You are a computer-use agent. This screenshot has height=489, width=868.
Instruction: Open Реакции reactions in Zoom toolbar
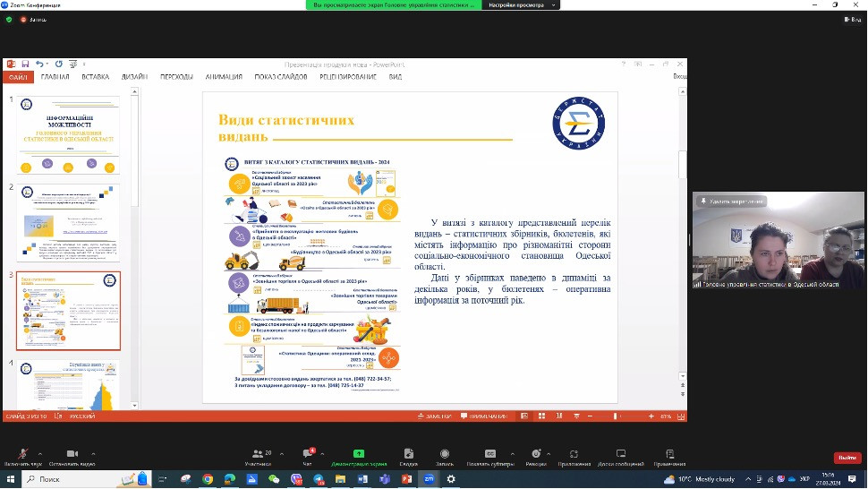[535, 457]
